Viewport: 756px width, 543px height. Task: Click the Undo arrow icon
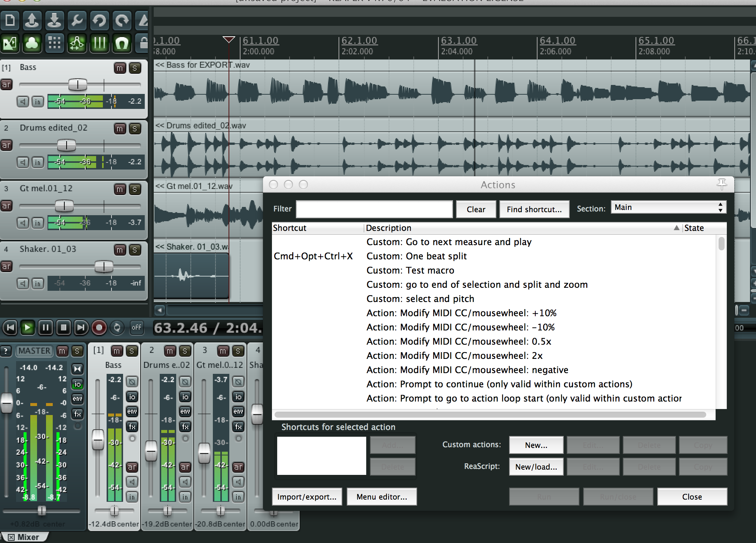tap(100, 20)
